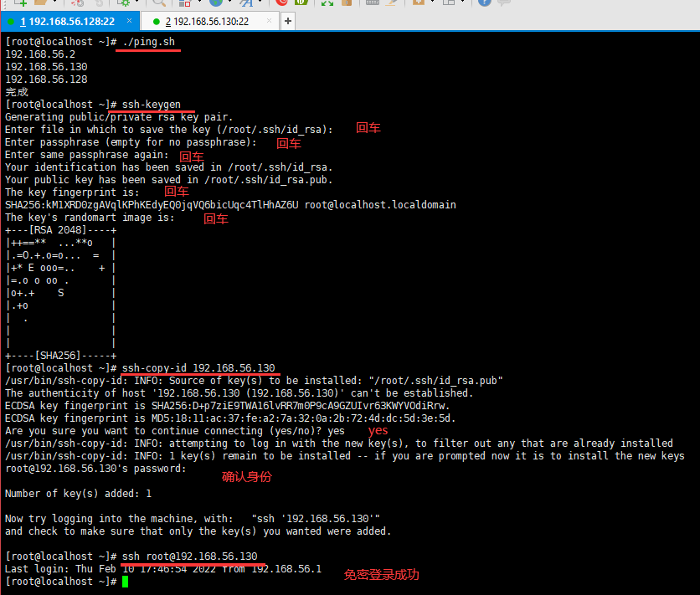Screen dimensions: 700x595
Task: Click the 'Enter passphrase (empty for no passphrase):' line
Action: [131, 141]
